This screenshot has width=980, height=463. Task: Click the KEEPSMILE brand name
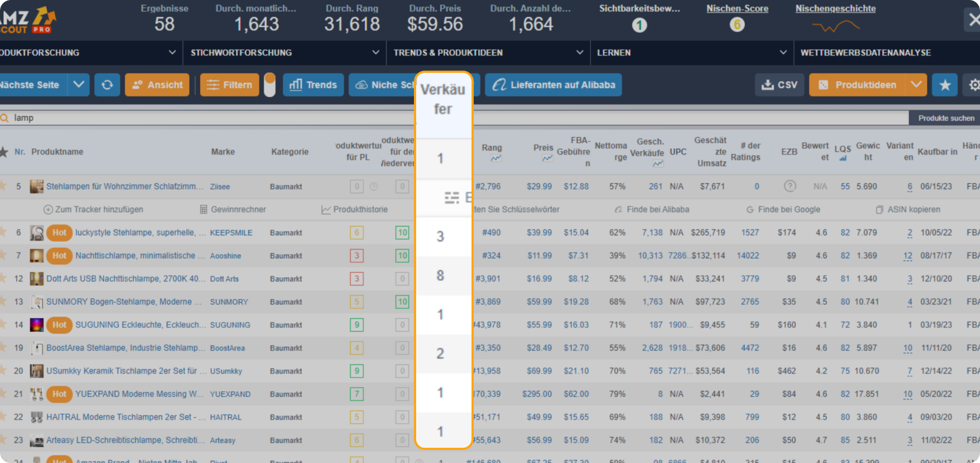tap(231, 233)
